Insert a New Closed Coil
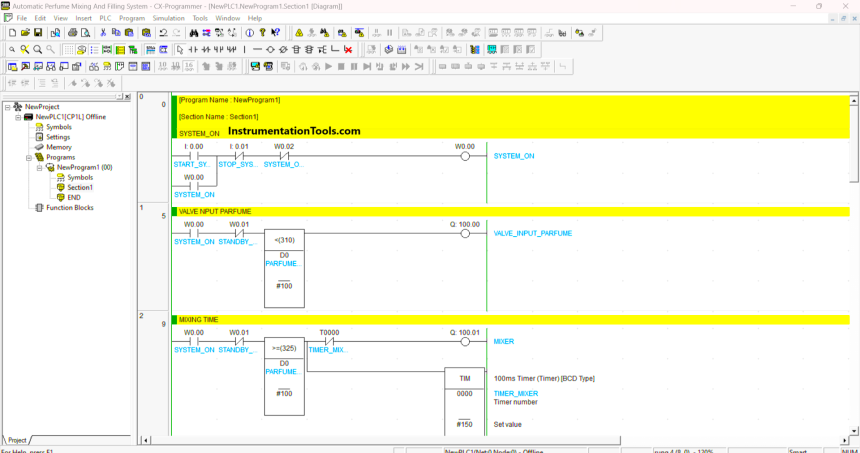 (283, 50)
